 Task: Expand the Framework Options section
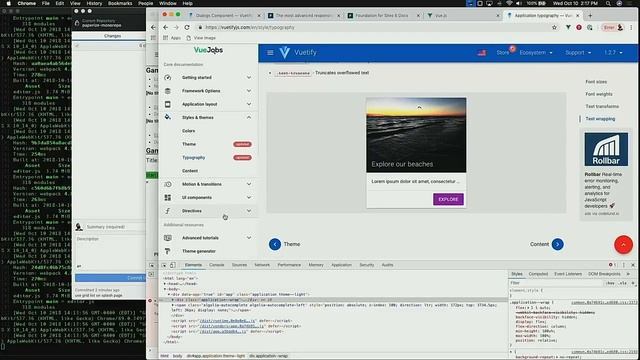point(249,91)
